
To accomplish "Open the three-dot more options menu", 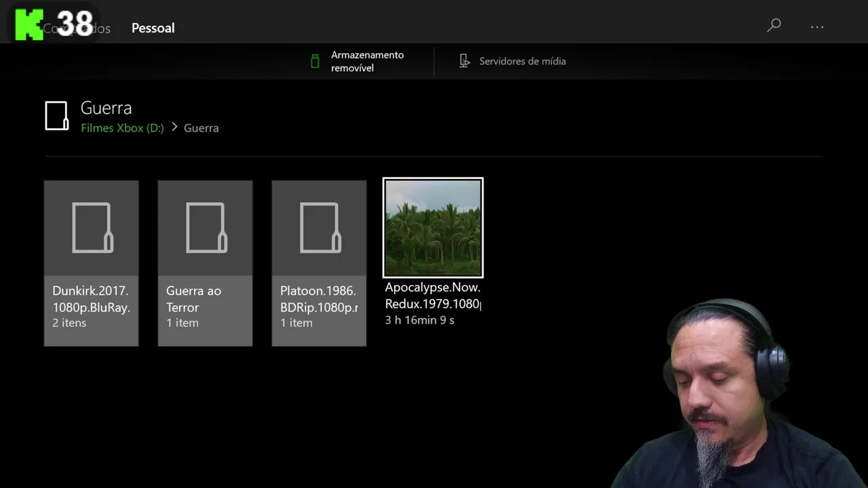I will pos(817,27).
